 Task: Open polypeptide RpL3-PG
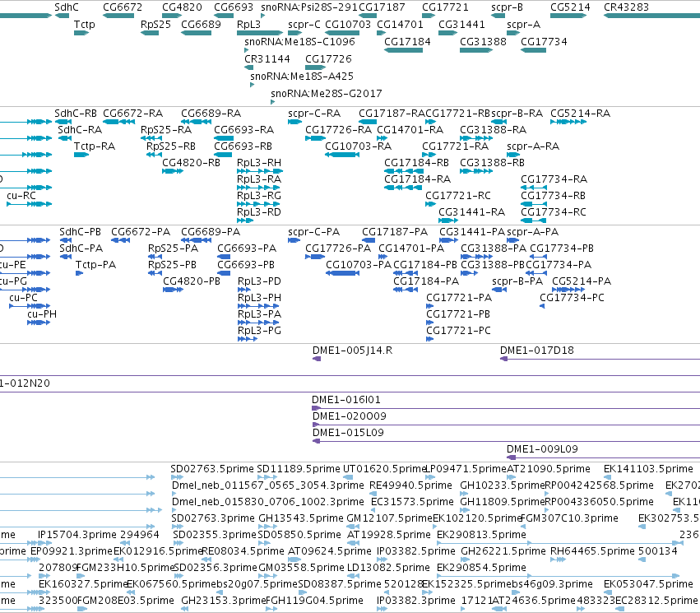click(x=259, y=332)
